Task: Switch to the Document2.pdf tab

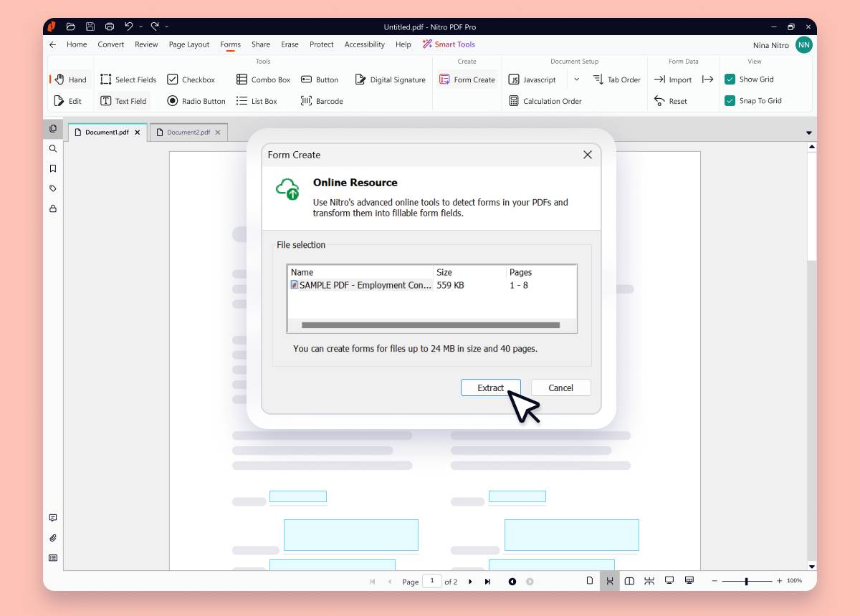Action: click(188, 133)
